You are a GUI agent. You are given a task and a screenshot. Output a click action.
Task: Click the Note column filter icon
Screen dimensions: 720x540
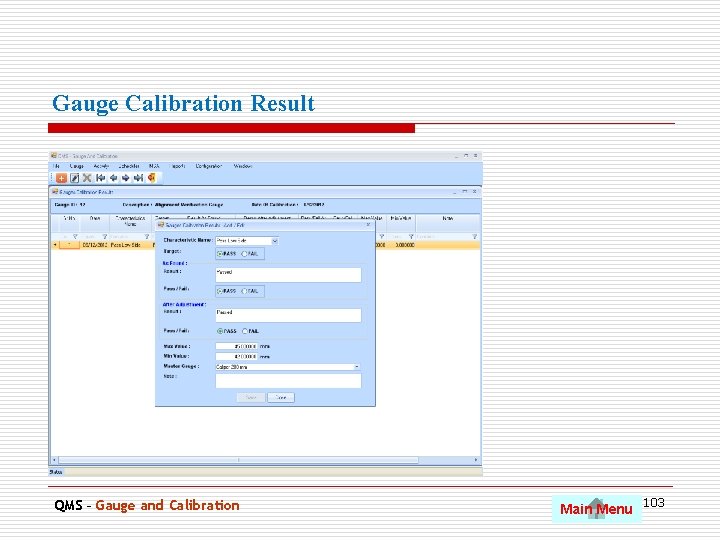tap(474, 236)
